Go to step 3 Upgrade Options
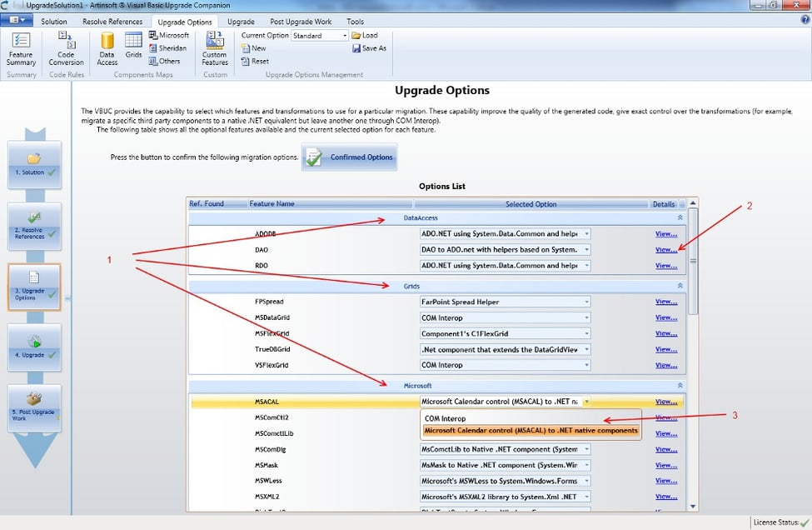Viewport: 812px width, 530px height. [x=34, y=287]
